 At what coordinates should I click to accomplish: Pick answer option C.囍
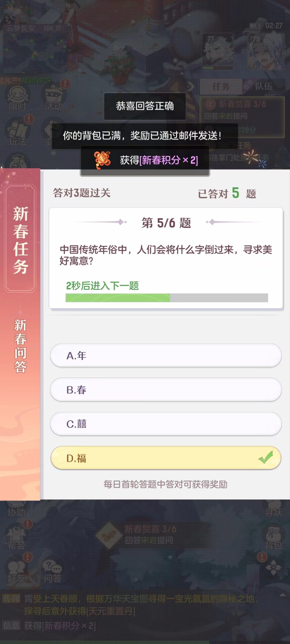pyautogui.click(x=166, y=424)
